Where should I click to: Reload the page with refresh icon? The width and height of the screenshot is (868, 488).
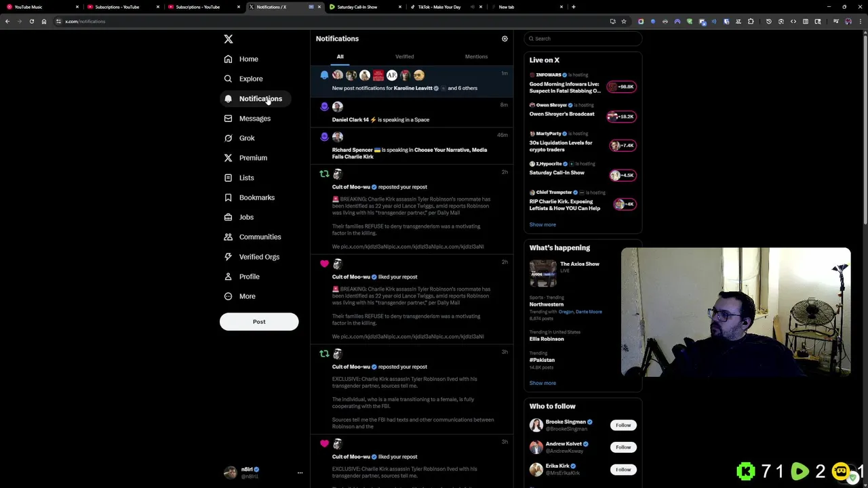pyautogui.click(x=31, y=21)
